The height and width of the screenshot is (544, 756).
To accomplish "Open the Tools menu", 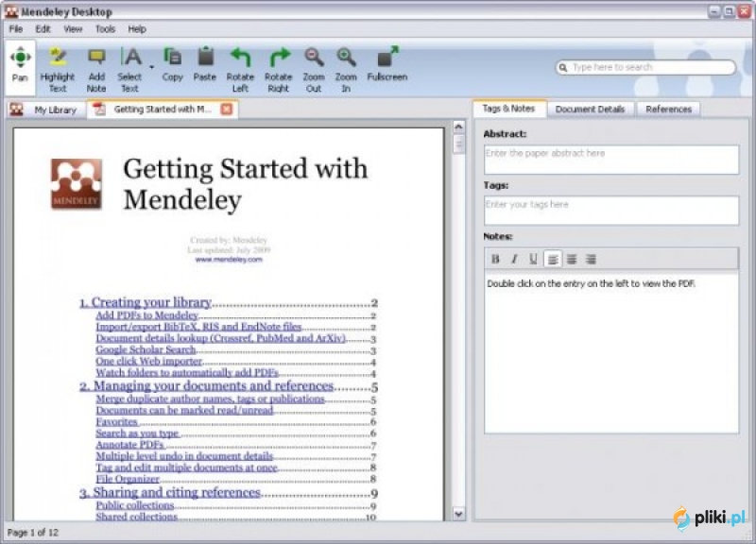I will coord(105,29).
